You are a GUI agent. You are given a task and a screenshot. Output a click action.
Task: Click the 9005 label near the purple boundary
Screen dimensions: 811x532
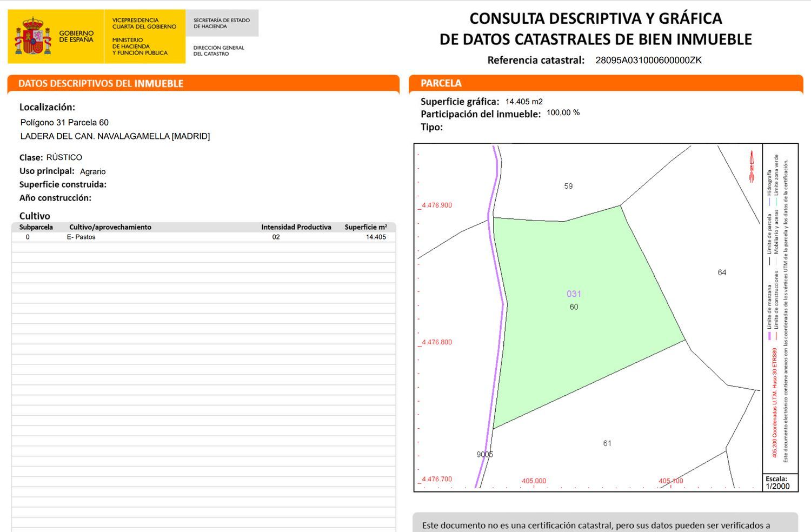coord(484,454)
